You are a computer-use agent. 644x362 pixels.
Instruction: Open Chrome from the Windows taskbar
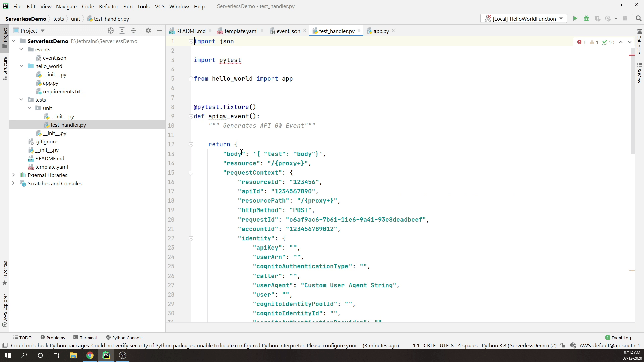coord(90,355)
